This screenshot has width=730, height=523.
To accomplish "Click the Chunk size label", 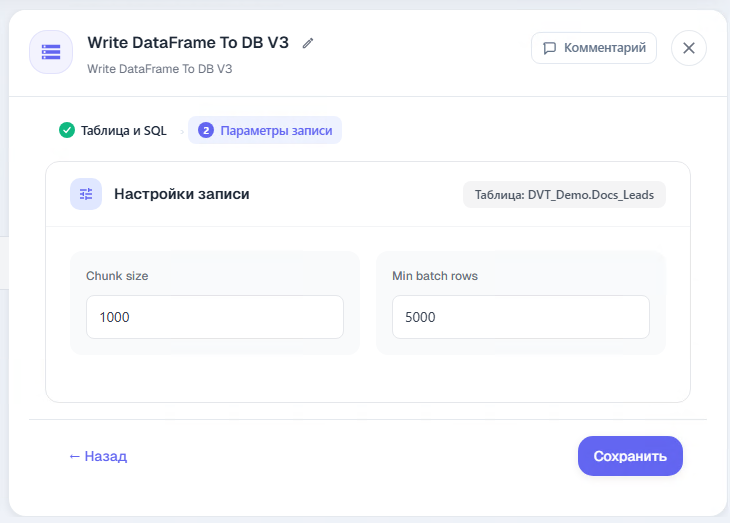I will [x=117, y=276].
